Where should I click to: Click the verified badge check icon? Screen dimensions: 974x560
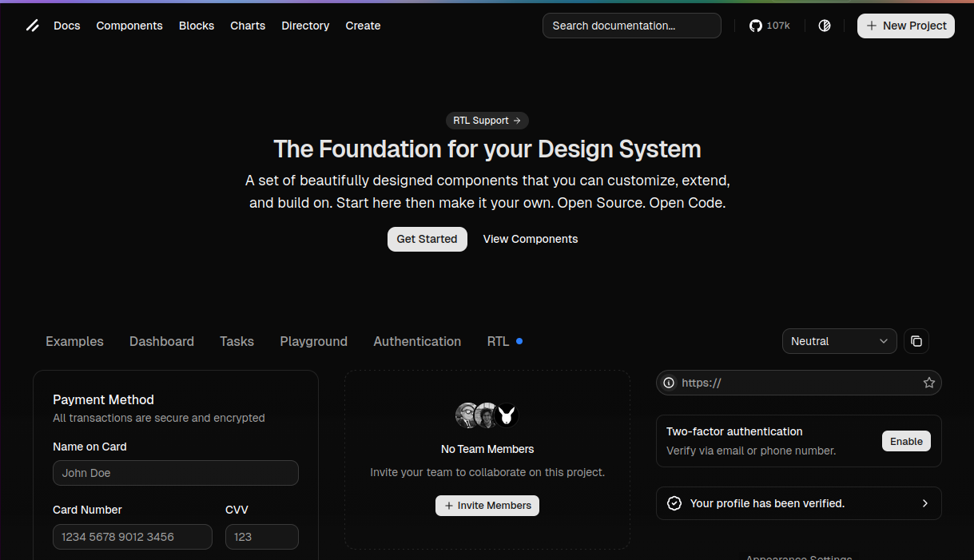click(674, 503)
